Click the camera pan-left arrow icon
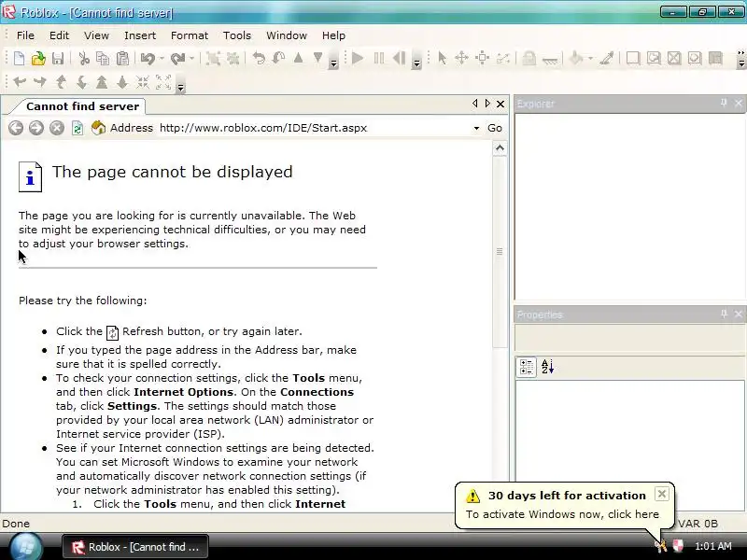 click(20, 82)
